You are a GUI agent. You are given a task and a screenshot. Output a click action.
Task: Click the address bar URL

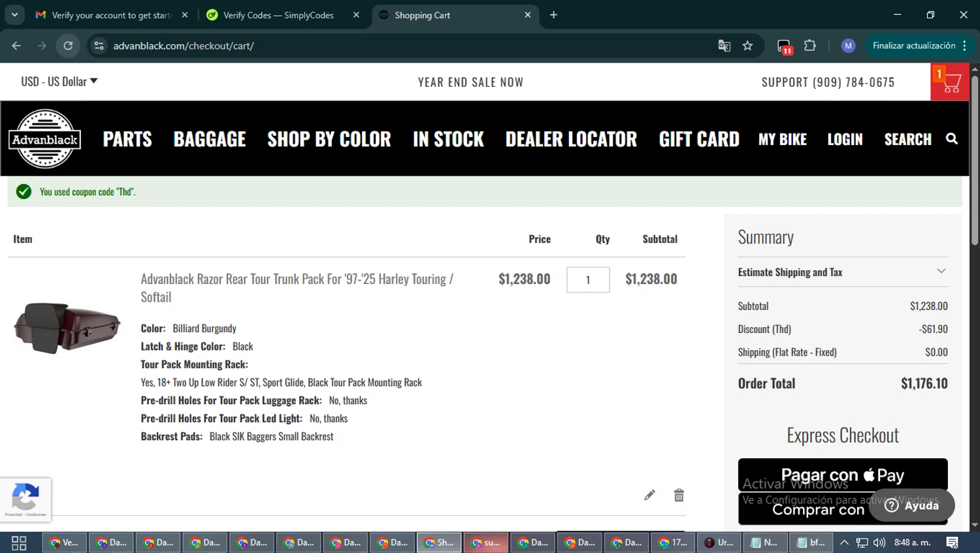(x=184, y=46)
